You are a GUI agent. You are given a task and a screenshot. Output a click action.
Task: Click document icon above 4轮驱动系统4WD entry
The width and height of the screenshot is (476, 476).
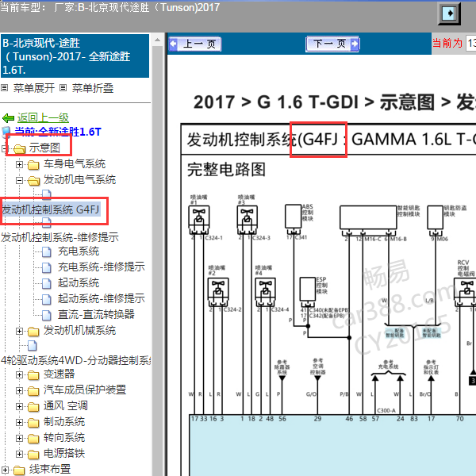click(33, 345)
